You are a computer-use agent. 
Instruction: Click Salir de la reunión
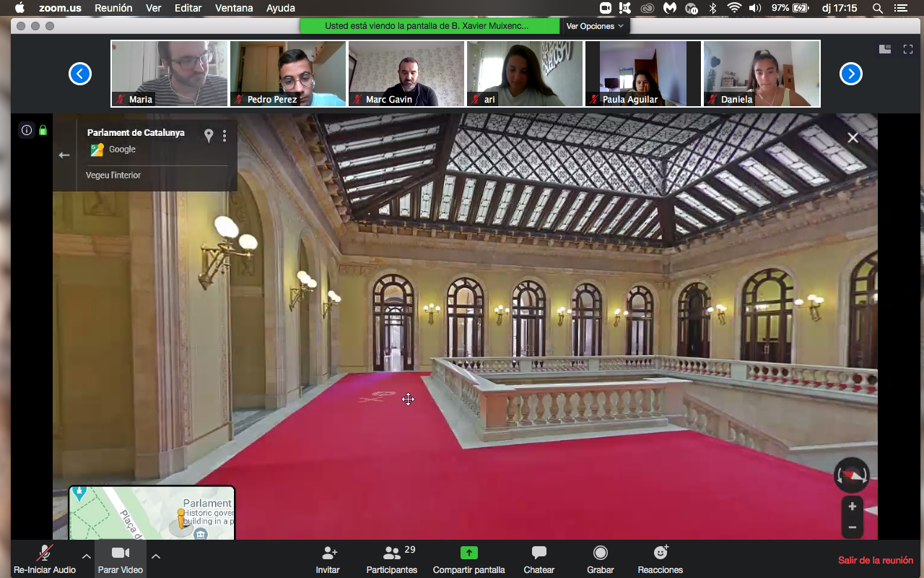[875, 560]
